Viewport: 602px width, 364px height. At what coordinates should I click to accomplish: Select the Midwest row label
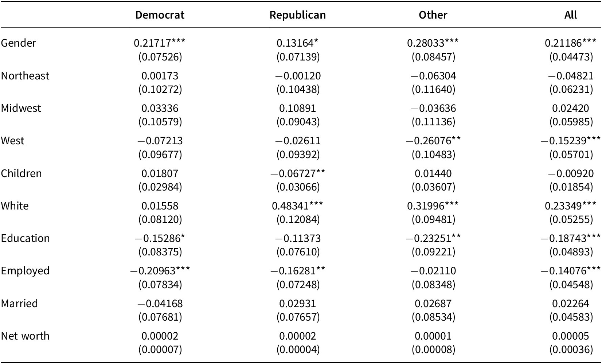click(21, 108)
